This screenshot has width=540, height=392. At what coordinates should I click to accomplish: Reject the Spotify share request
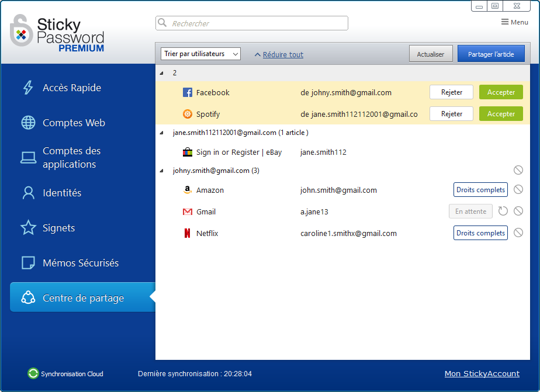coord(452,114)
